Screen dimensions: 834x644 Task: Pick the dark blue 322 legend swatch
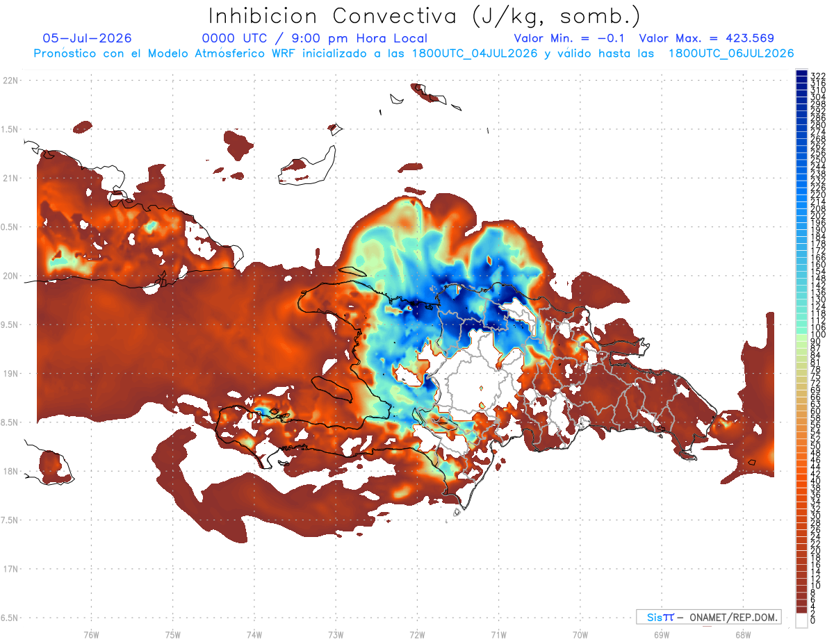coord(801,73)
